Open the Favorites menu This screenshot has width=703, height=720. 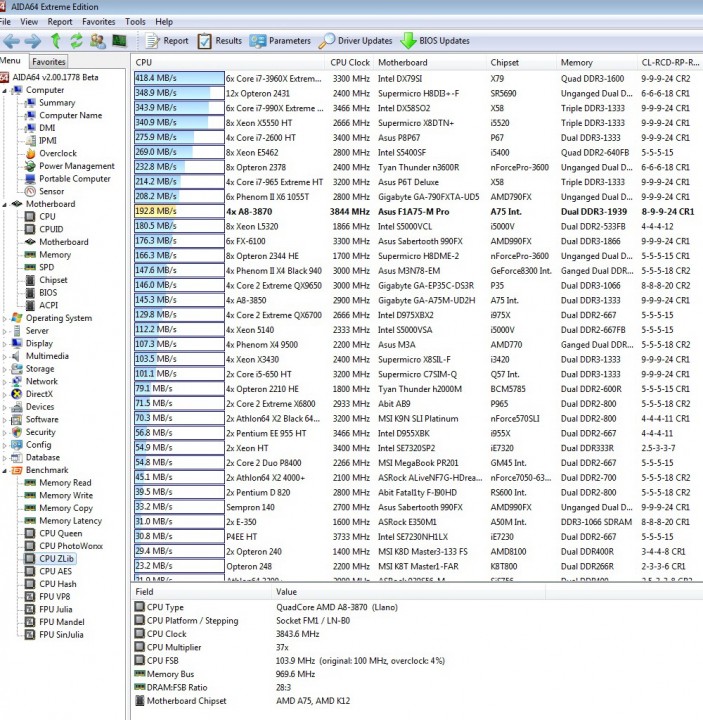click(x=99, y=22)
